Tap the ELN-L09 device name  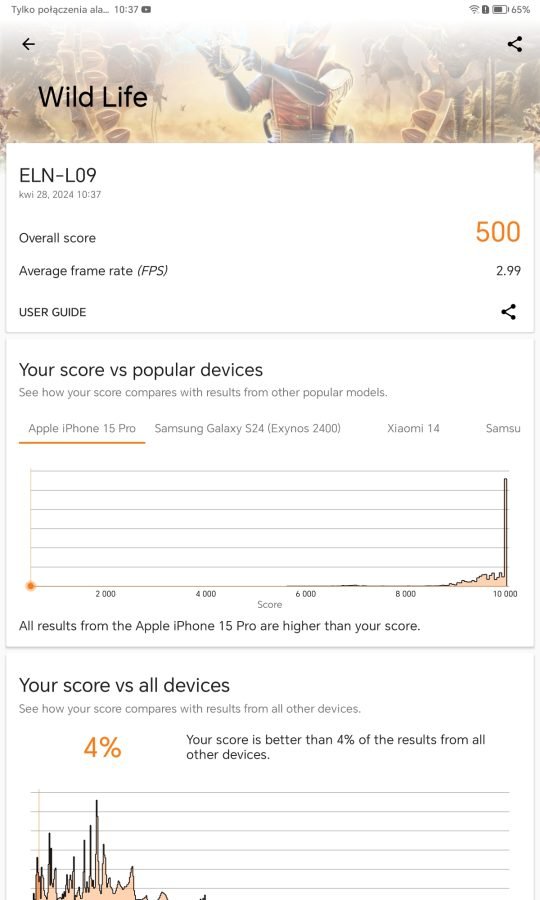[x=58, y=175]
